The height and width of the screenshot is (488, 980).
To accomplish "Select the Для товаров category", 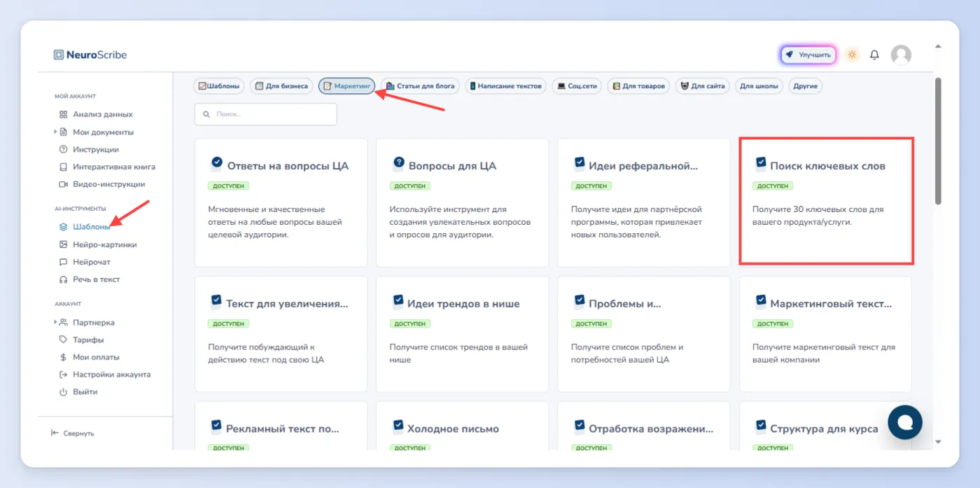I will point(638,86).
